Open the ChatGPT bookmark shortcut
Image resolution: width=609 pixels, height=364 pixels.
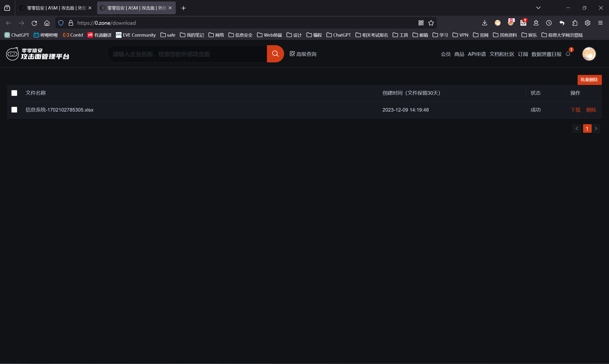tap(17, 35)
